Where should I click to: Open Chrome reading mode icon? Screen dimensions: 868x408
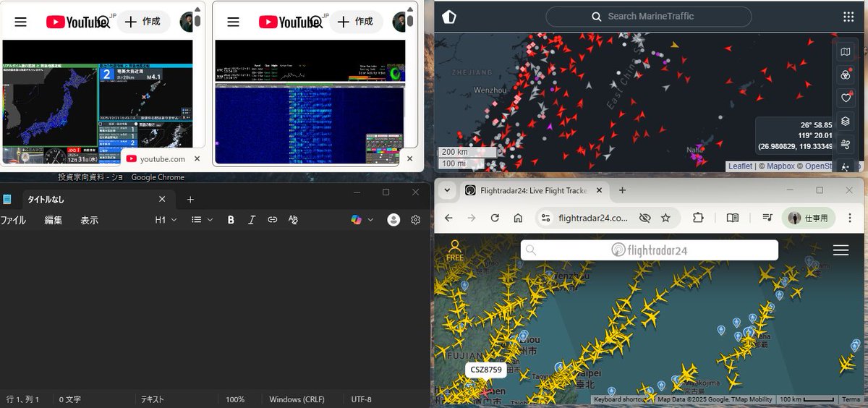732,218
